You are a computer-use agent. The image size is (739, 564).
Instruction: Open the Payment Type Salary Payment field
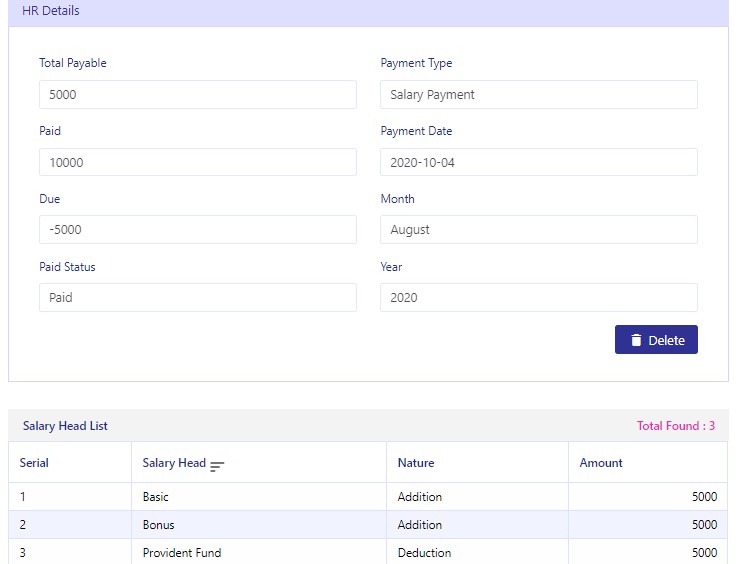point(539,95)
